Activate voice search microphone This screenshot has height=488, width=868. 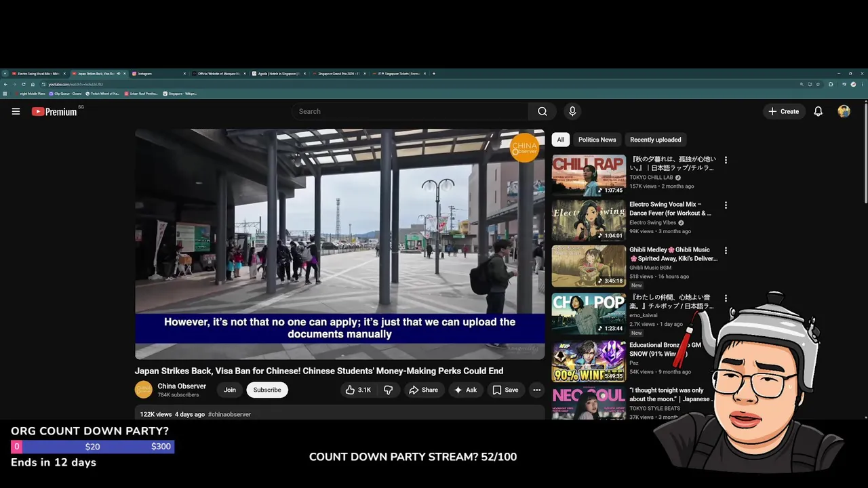[x=572, y=111]
